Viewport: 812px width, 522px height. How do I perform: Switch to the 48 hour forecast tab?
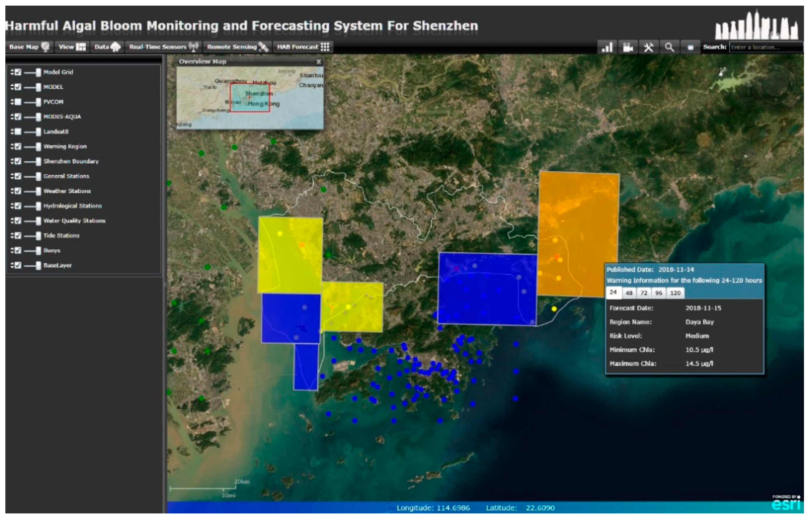point(629,293)
